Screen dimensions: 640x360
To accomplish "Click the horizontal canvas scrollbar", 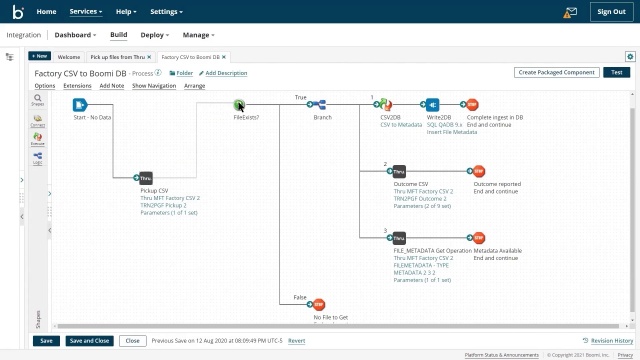I will pos(338,326).
